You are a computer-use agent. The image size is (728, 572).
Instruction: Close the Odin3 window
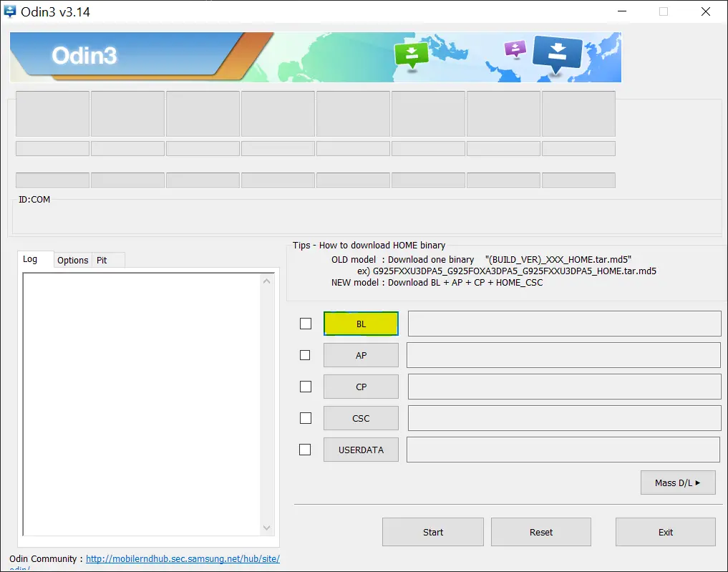[706, 11]
